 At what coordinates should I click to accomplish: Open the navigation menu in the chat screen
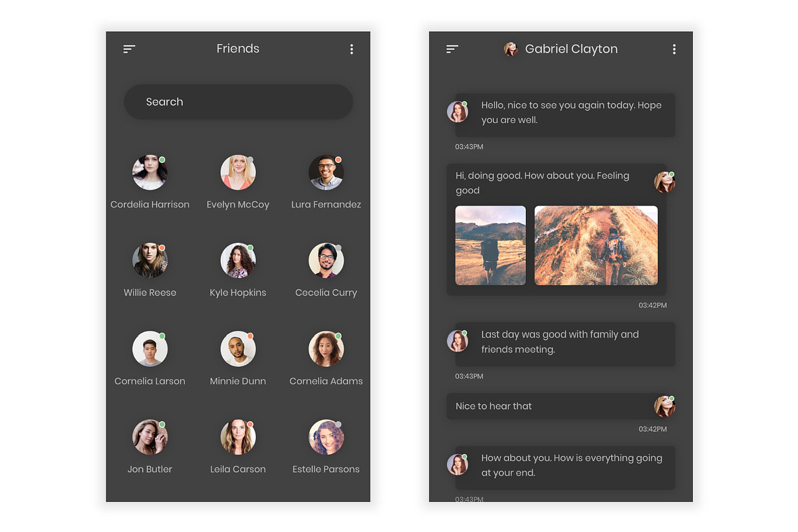(x=452, y=49)
